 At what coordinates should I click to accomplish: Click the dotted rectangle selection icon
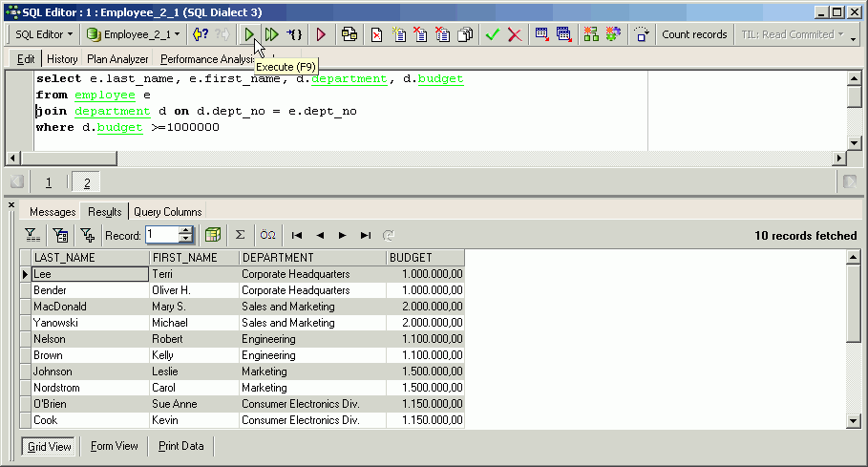(641, 34)
